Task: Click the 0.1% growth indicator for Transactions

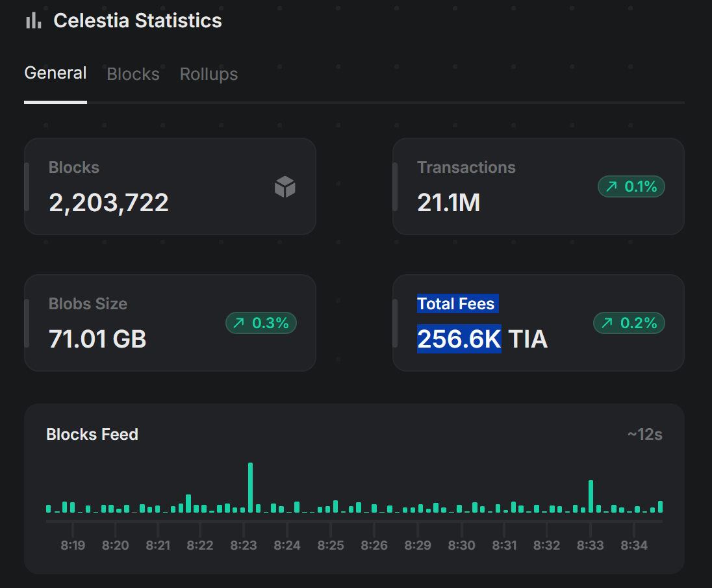Action: 631,186
